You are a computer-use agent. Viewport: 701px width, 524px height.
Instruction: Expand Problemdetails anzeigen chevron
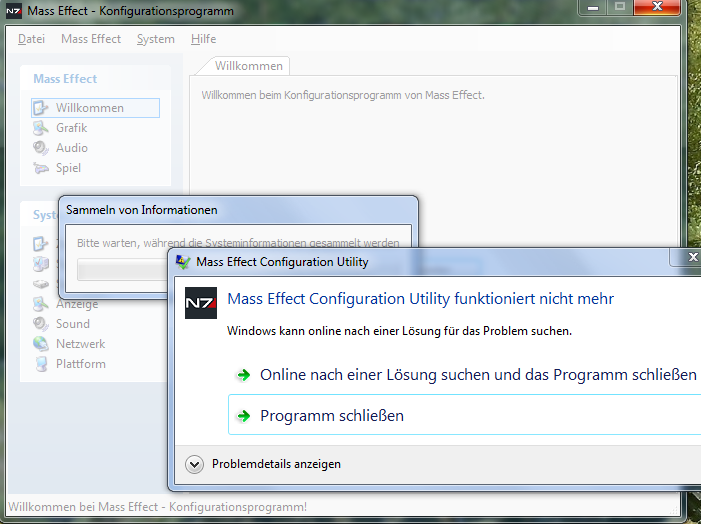click(195, 464)
